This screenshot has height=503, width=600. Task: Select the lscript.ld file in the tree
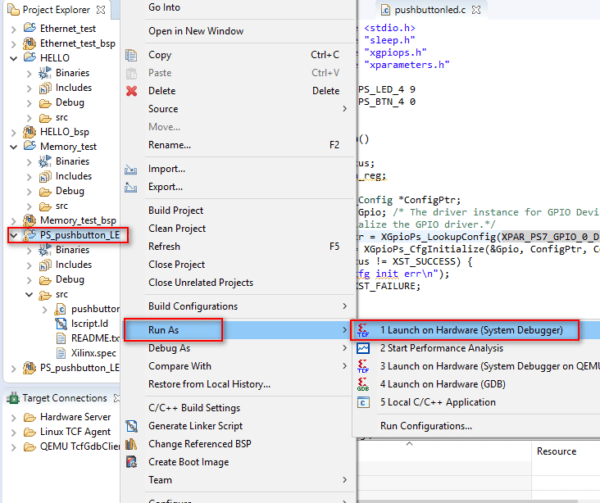[x=87, y=324]
